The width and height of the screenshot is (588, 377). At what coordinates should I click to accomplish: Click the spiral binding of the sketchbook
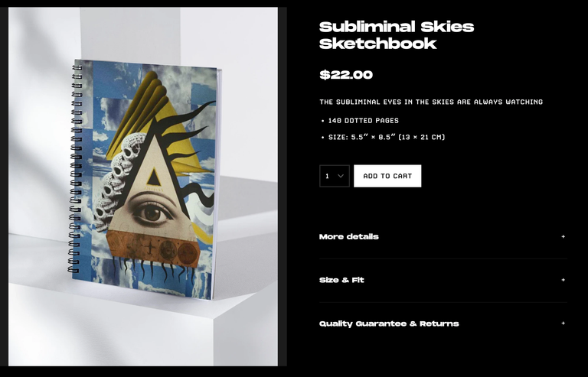click(x=75, y=168)
